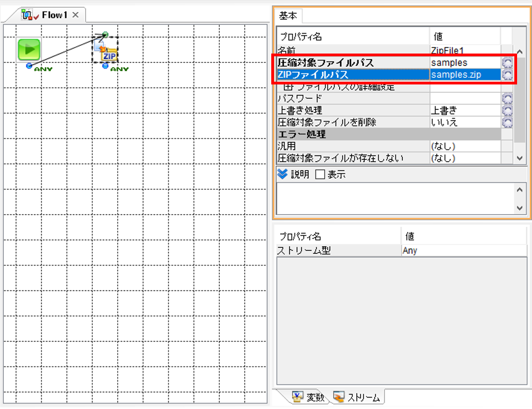Select the ZIPファイルパス property row label
This screenshot has width=532, height=409.
[x=353, y=75]
